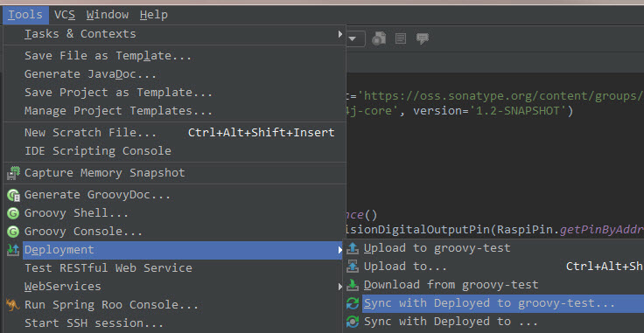
Task: Select Sync with Deployed to groovy-test
Action: point(493,303)
